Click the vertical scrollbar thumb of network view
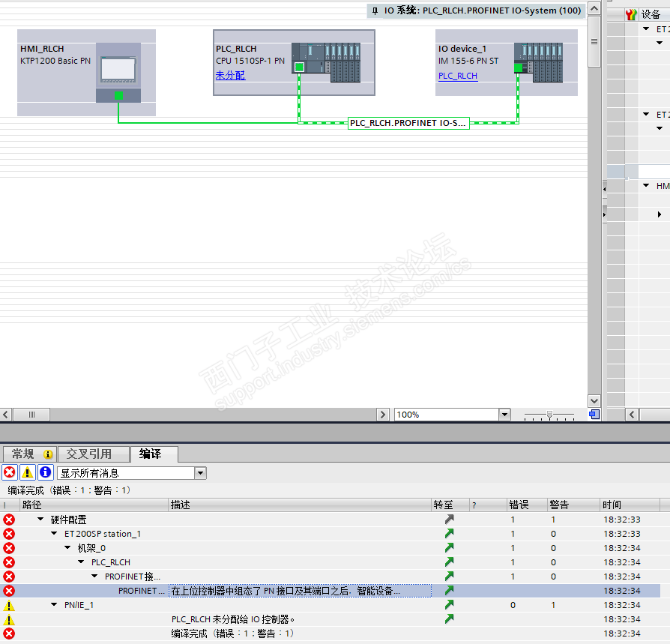Screen dimensions: 670x644 tap(594, 41)
